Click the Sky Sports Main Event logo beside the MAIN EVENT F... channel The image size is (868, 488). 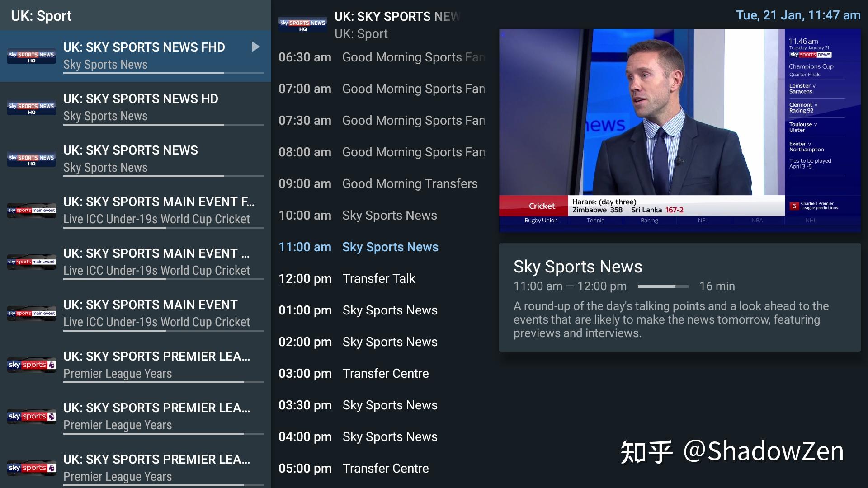(32, 211)
